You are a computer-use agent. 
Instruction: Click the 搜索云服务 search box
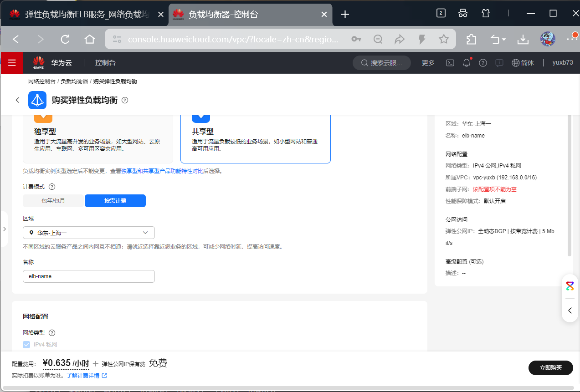point(382,63)
